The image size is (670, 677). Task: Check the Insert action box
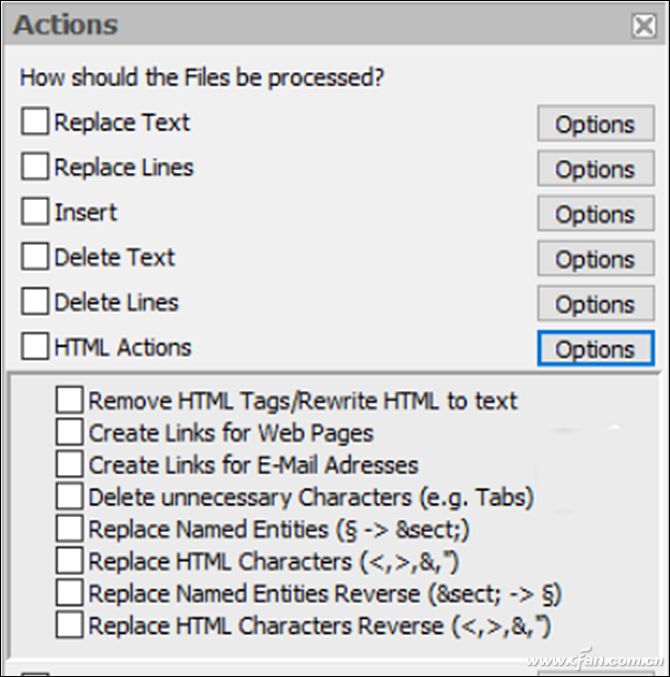point(35,212)
